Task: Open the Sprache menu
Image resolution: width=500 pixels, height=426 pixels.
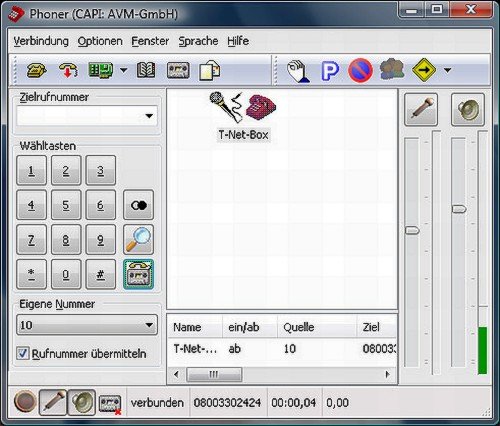Action: 198,41
